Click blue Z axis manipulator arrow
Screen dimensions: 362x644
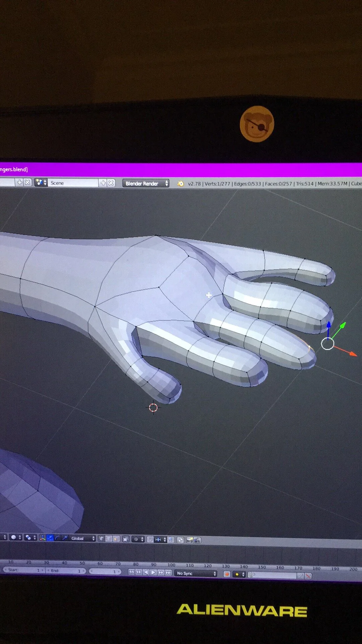328,325
